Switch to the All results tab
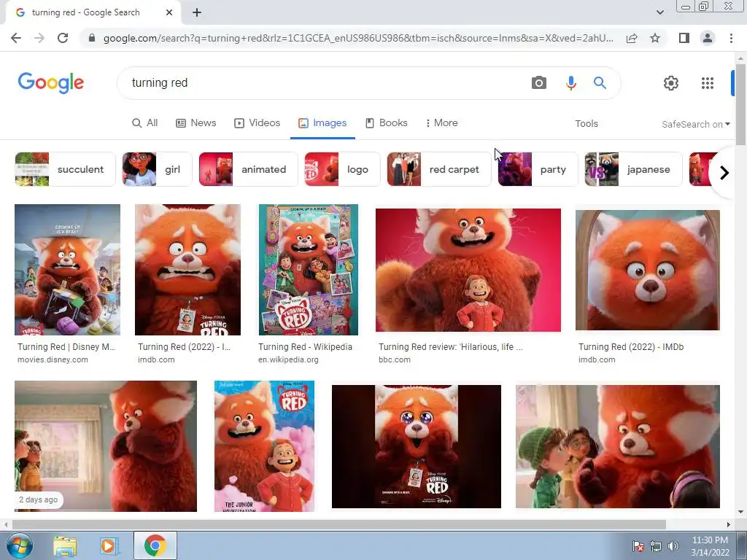 coord(145,122)
